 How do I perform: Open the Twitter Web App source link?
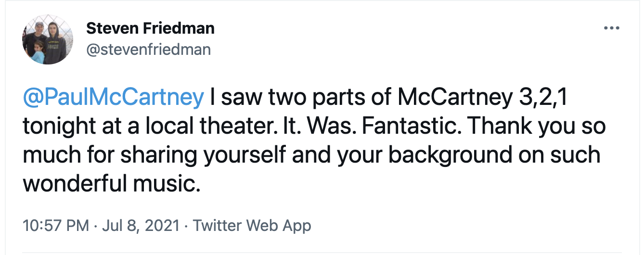point(252,225)
